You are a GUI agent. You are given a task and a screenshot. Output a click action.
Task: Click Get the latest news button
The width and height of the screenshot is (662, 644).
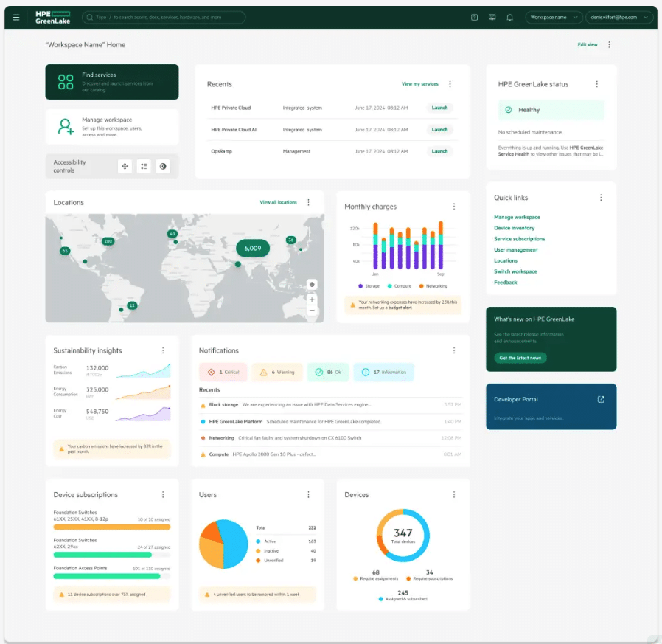(520, 358)
